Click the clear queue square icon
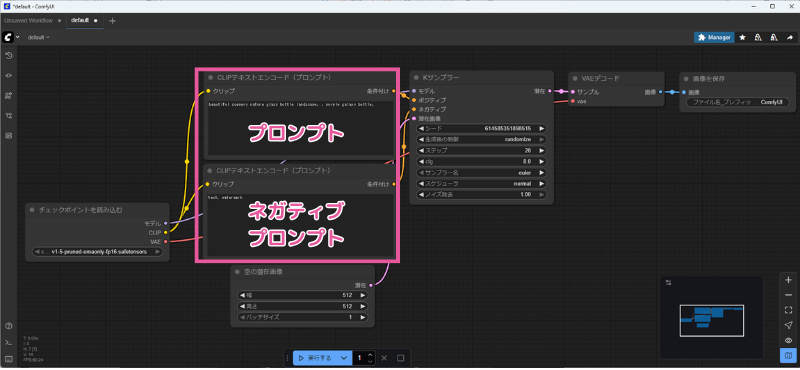 pos(401,358)
